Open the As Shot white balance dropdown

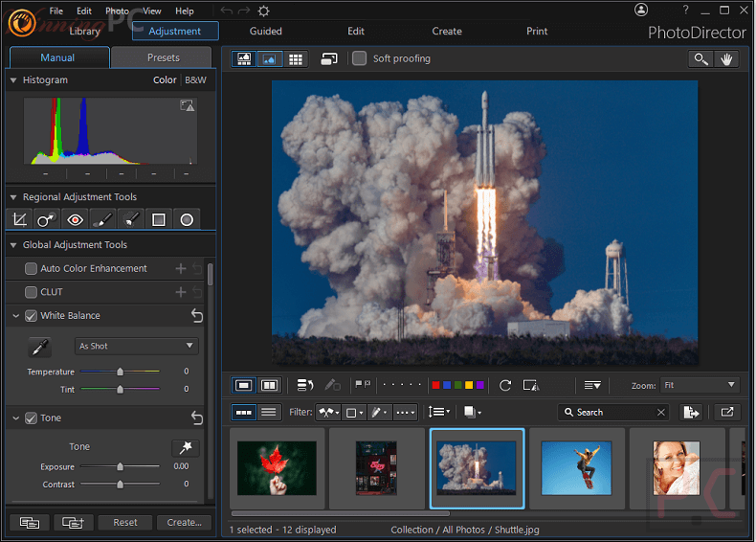coord(137,346)
